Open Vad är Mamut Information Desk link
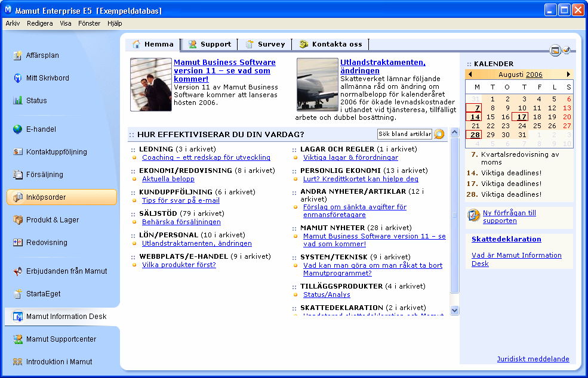588x378 pixels. click(516, 259)
